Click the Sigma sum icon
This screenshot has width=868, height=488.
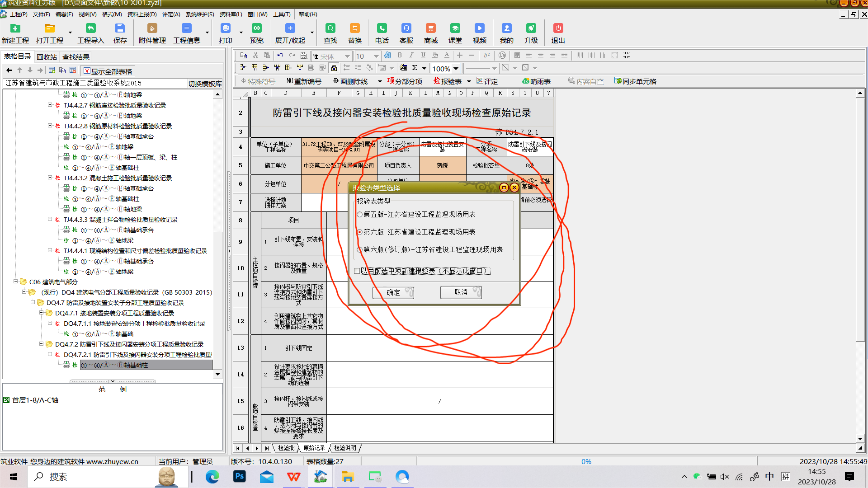tap(415, 68)
